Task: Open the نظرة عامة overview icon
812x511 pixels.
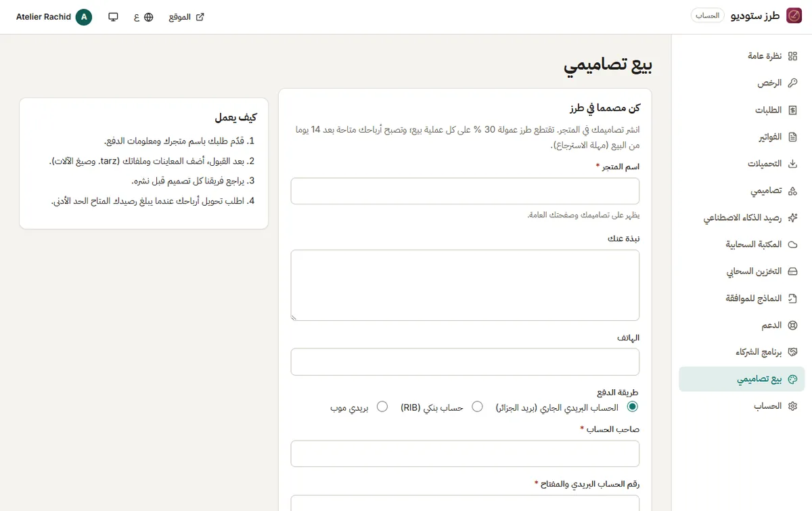Action: (794, 55)
